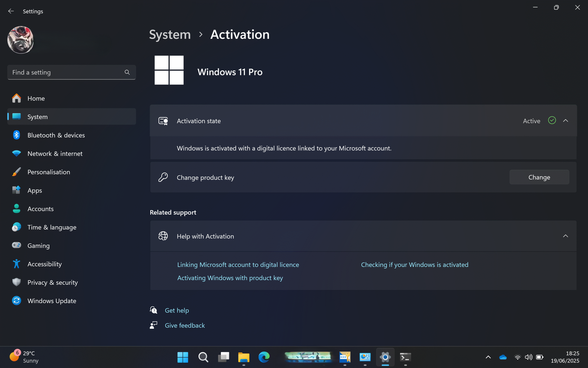Screen dimensions: 588x368
Task: Click the search magnifier in Find a setting
Action: [127, 72]
